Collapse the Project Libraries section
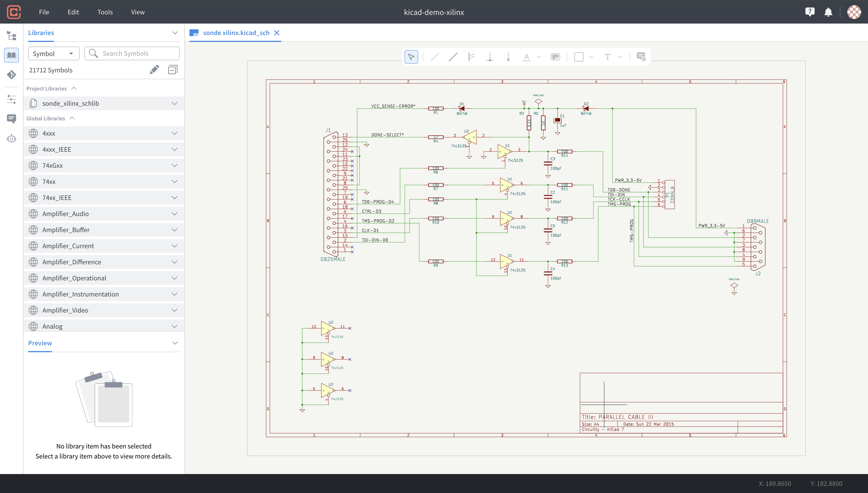Image resolution: width=868 pixels, height=493 pixels. tap(74, 88)
